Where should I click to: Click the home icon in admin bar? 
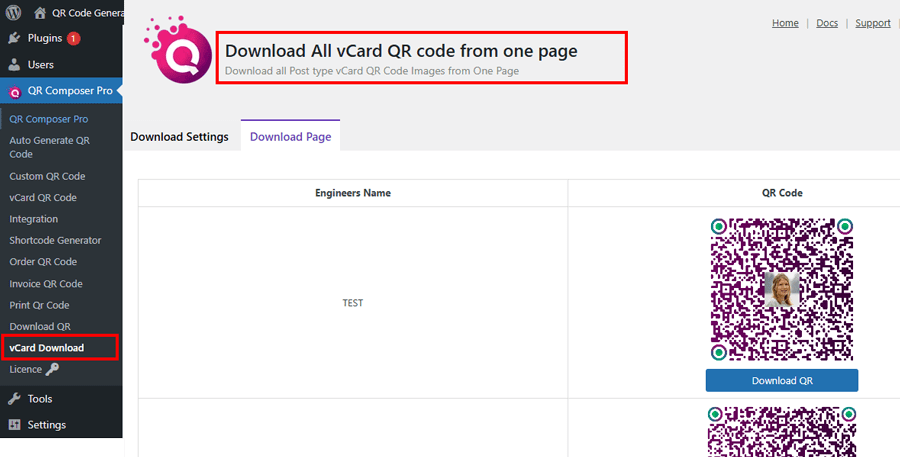tap(40, 13)
